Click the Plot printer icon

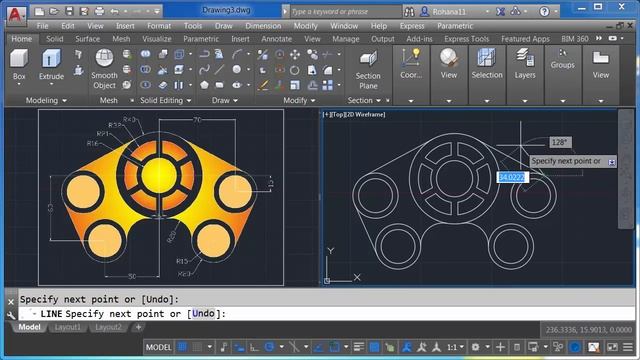(x=99, y=11)
